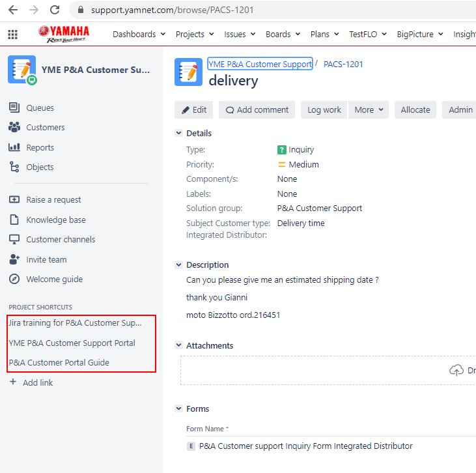Click the green Inquiry type icon

coord(282,150)
